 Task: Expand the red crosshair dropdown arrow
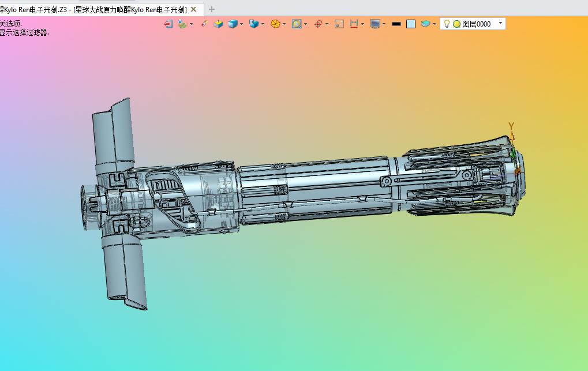click(327, 24)
